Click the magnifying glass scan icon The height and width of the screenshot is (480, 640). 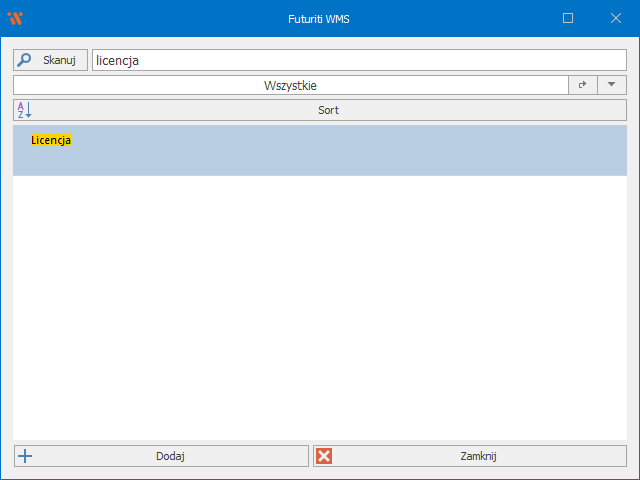25,60
